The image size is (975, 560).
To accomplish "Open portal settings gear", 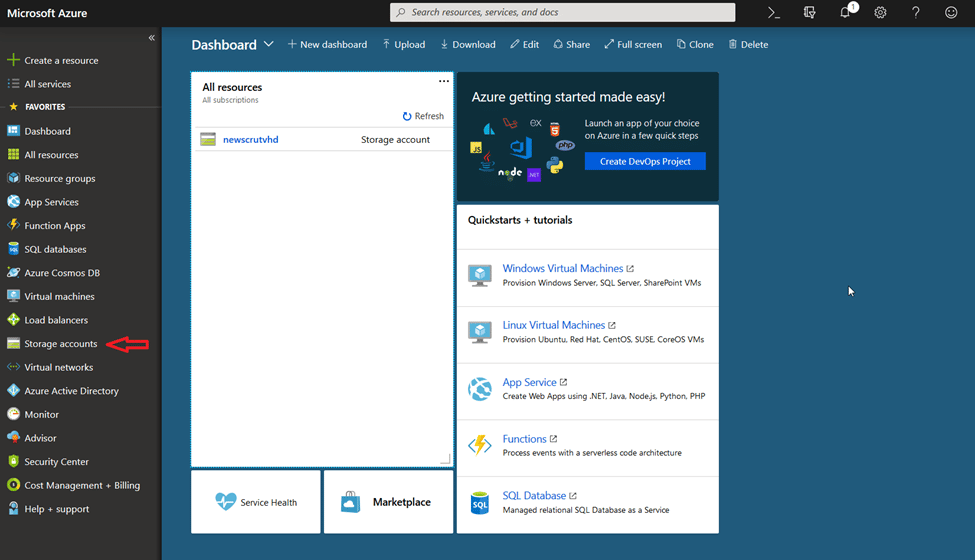I will click(880, 12).
